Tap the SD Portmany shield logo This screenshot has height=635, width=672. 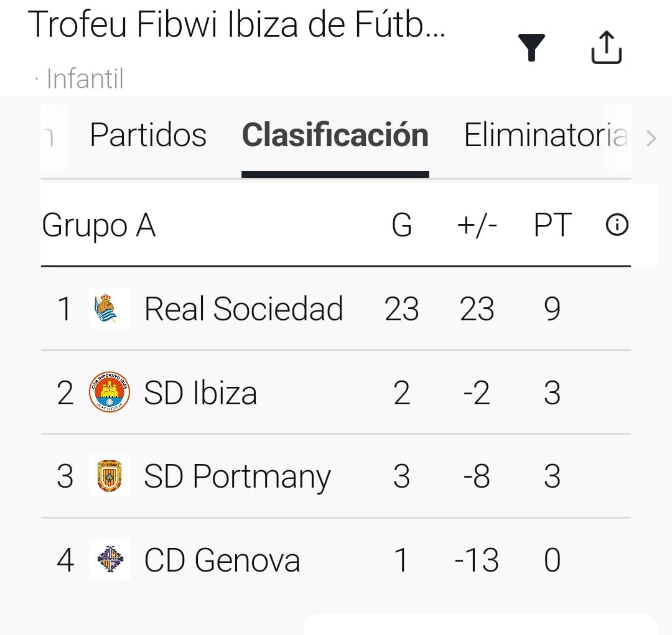pyautogui.click(x=109, y=476)
